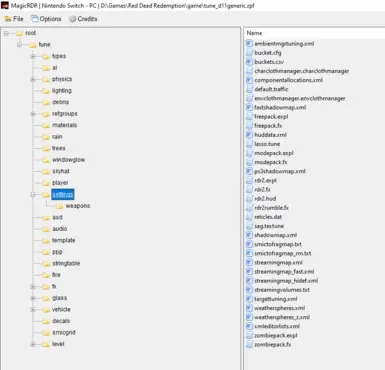Image resolution: width=385 pixels, height=370 pixels.
Task: Expand the vehicle folder
Action: click(x=33, y=310)
